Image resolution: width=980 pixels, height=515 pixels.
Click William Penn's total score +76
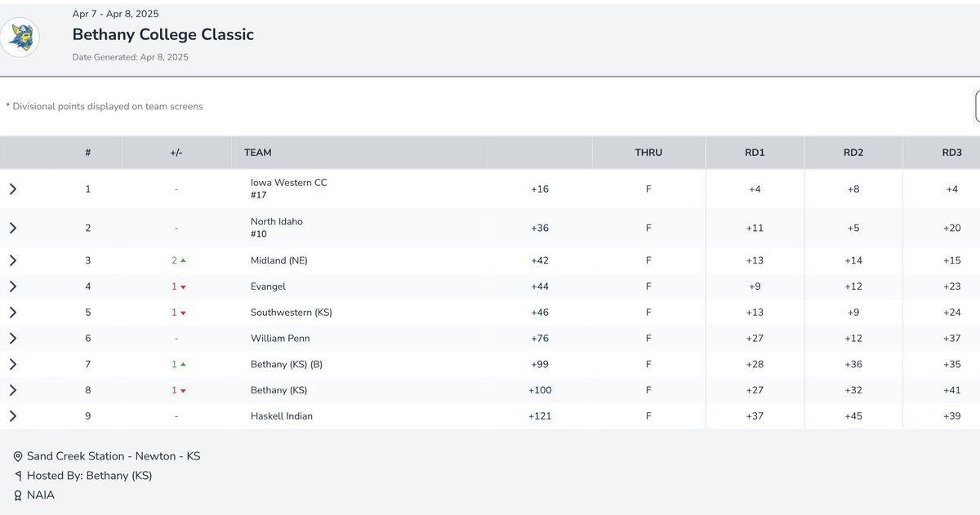point(540,338)
